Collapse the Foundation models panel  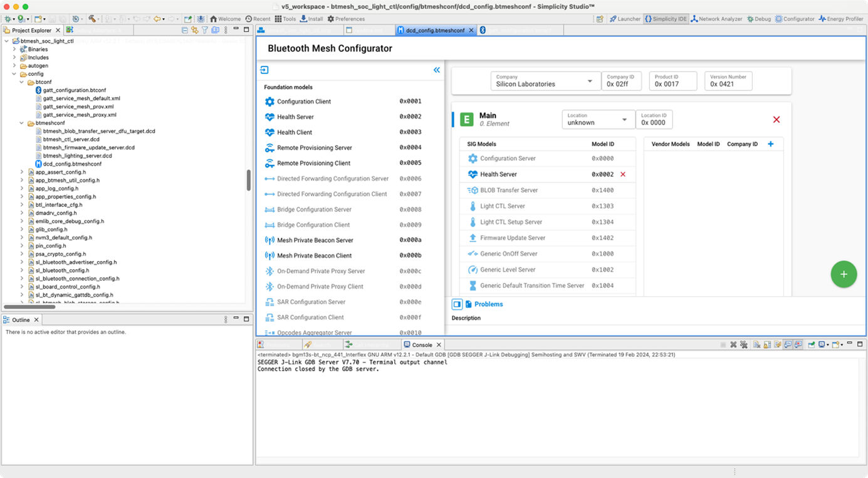pyautogui.click(x=437, y=70)
